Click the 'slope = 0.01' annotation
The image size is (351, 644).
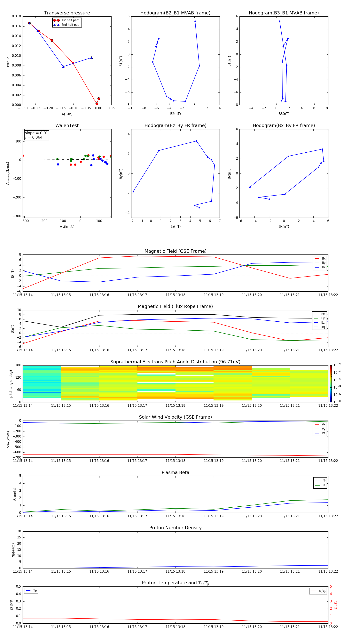click(36, 133)
